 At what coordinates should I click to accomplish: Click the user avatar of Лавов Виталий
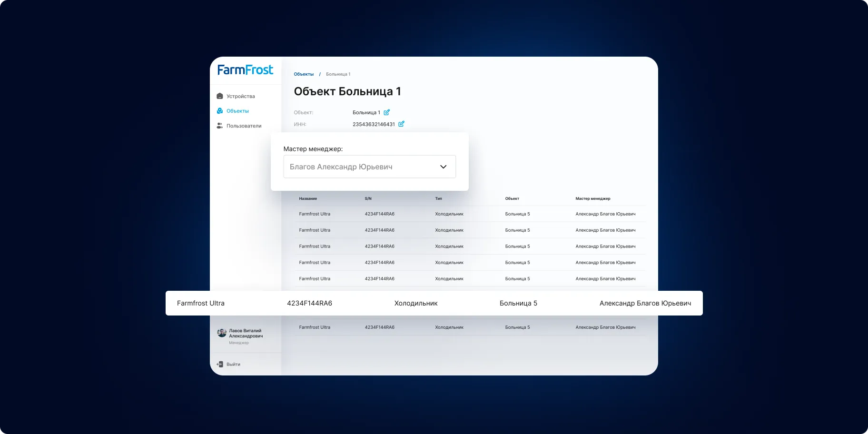(222, 333)
